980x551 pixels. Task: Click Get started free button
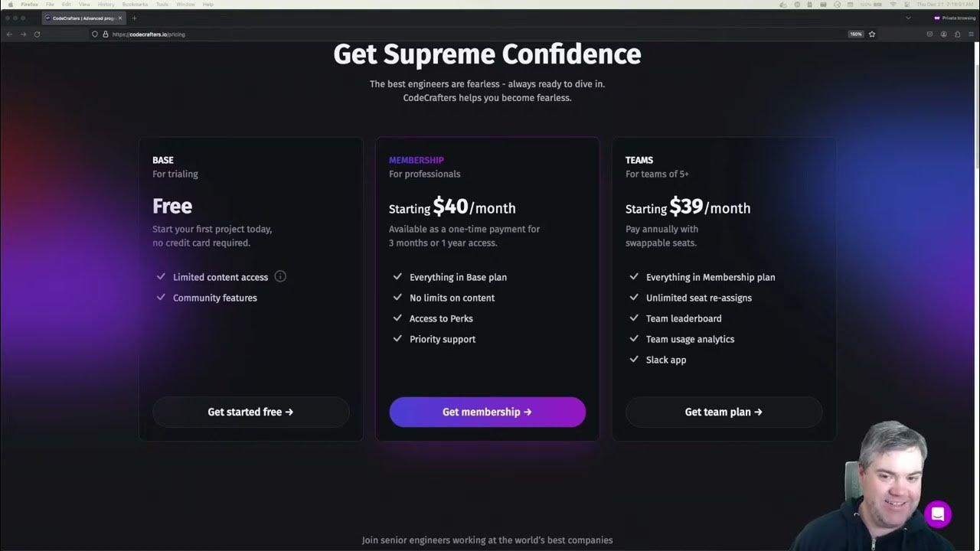click(250, 412)
